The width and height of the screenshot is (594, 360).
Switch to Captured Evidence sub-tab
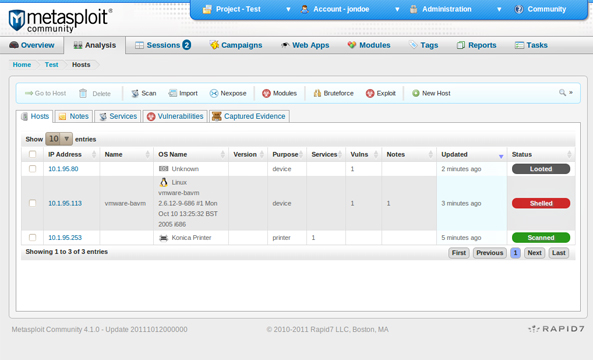click(x=249, y=116)
